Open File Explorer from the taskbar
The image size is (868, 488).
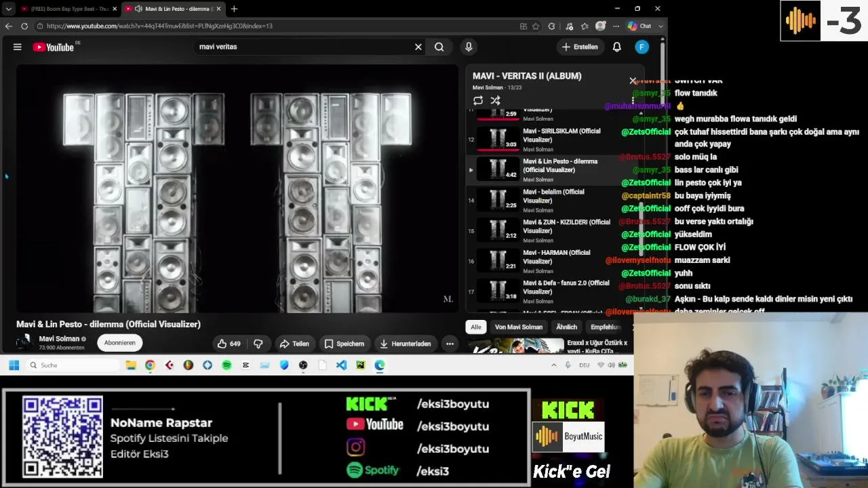131,365
